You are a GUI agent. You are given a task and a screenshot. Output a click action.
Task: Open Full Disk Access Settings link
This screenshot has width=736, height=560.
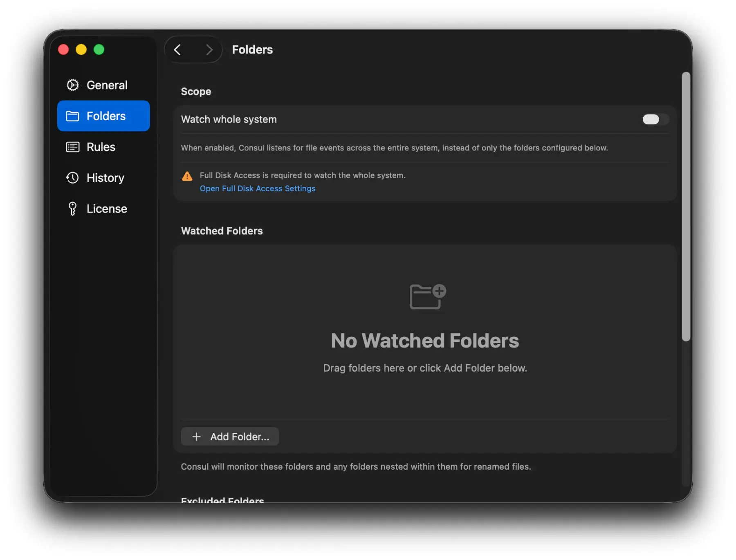pos(257,188)
